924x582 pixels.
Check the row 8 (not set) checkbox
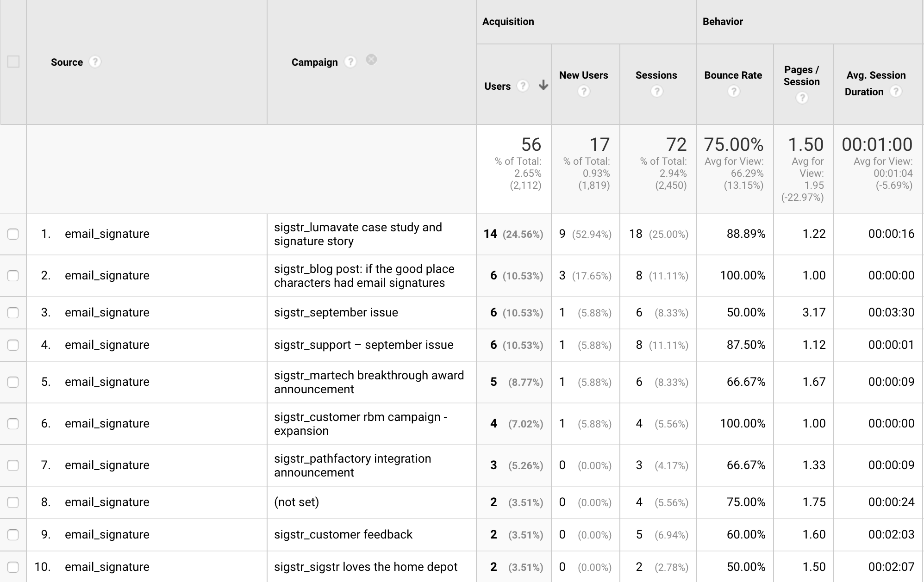coord(13,502)
